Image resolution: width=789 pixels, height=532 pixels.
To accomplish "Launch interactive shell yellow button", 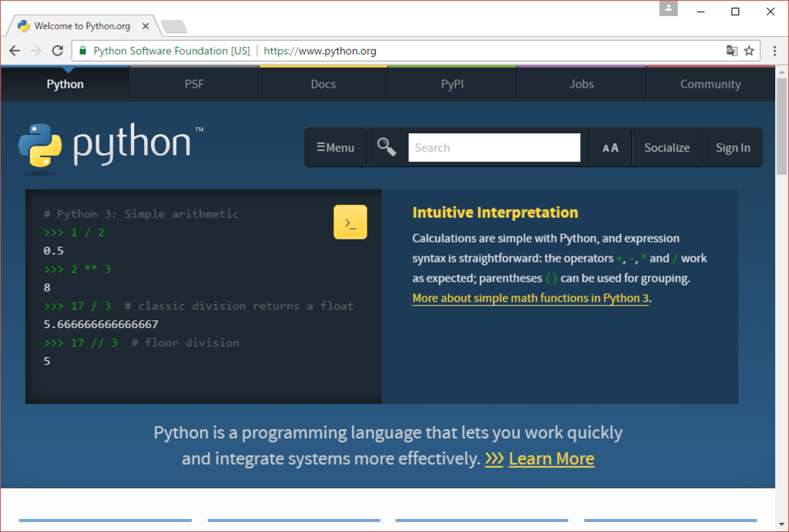I will [351, 222].
